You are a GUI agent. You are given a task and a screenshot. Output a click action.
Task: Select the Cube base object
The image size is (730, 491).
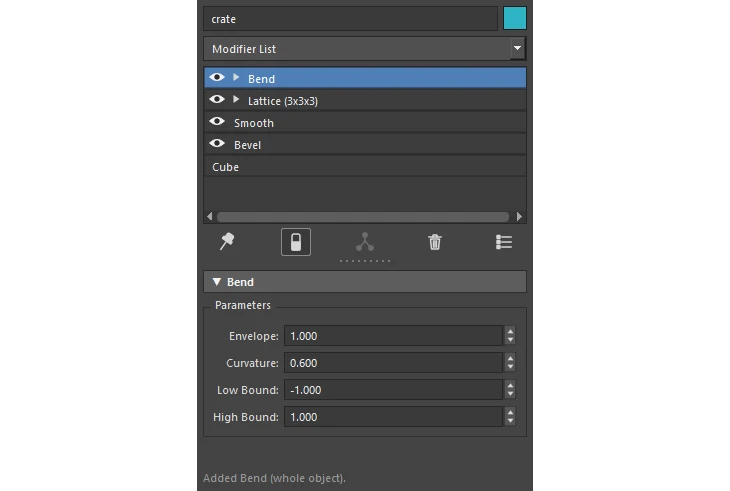(x=365, y=166)
